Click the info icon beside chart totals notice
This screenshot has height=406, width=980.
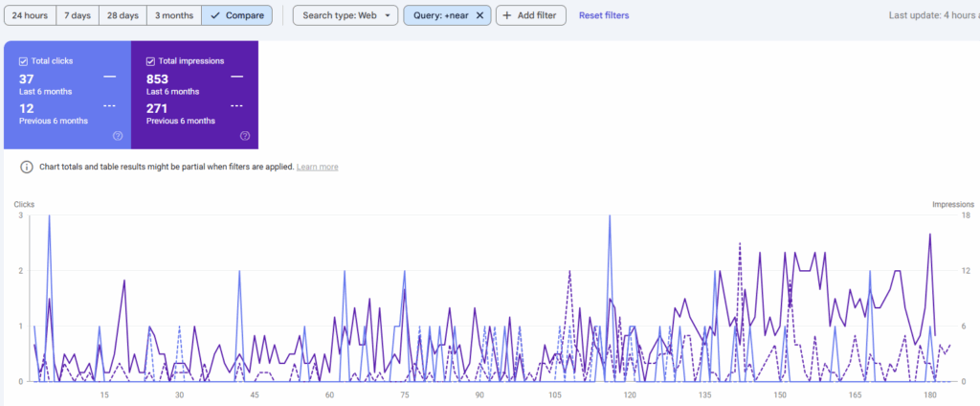[26, 167]
